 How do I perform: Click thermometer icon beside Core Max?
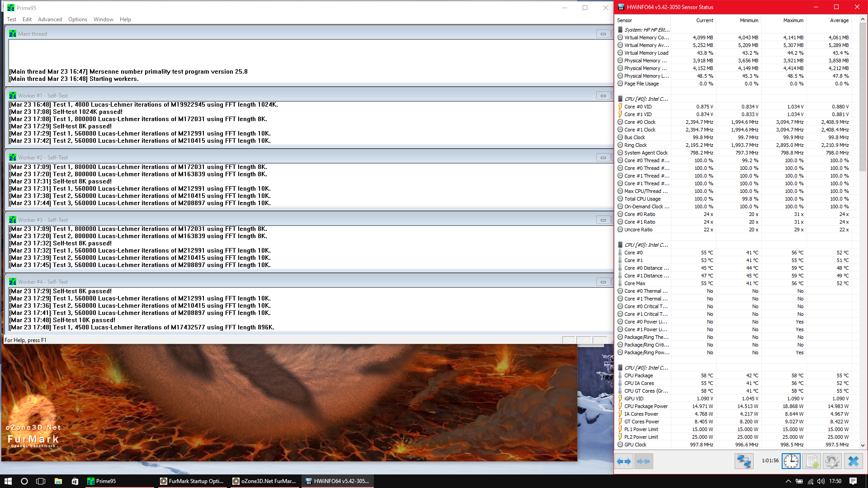tap(620, 283)
